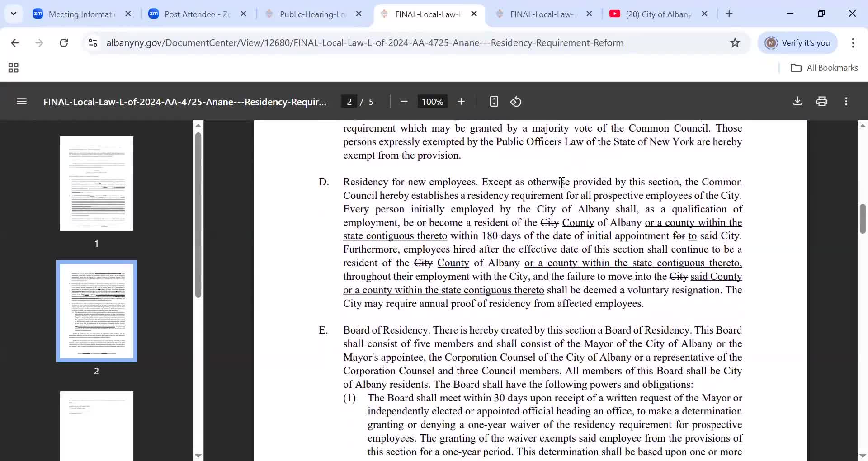Reload the current page
Screen dimensions: 868x461
[x=64, y=43]
